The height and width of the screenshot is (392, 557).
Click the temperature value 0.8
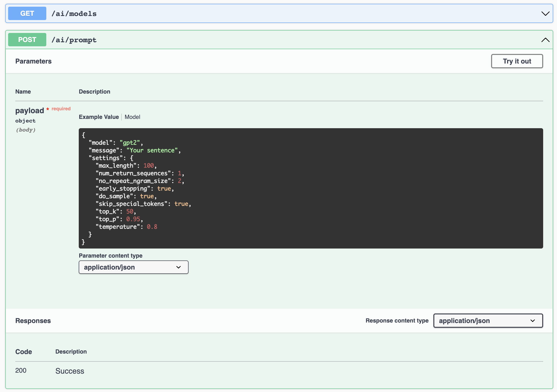coord(152,227)
